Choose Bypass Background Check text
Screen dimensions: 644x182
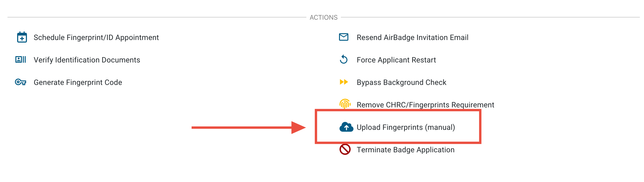click(401, 83)
